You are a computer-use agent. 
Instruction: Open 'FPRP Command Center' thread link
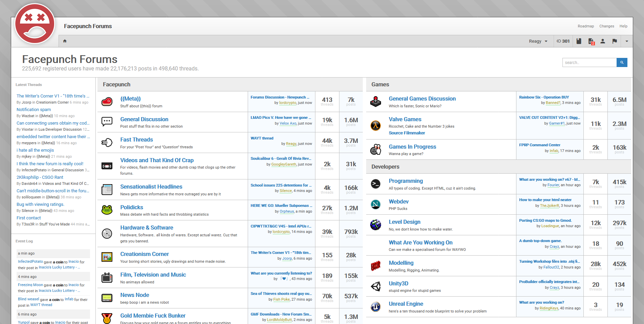[540, 145]
